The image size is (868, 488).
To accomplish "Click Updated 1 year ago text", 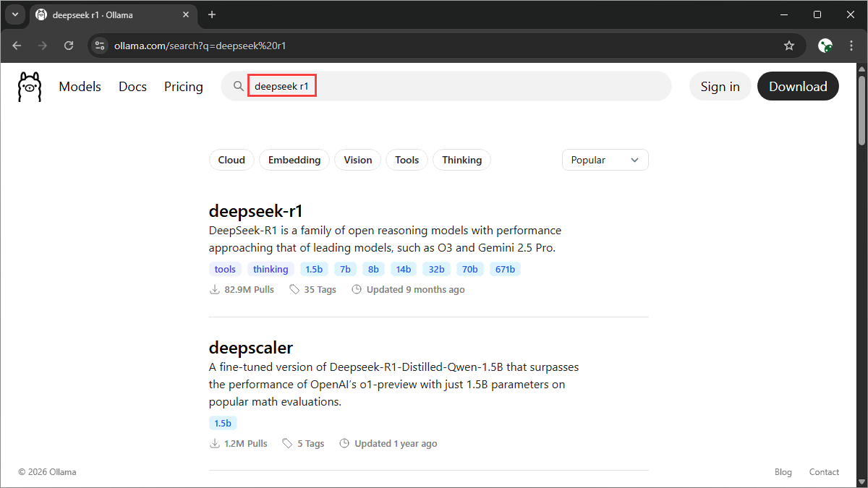I will click(396, 443).
